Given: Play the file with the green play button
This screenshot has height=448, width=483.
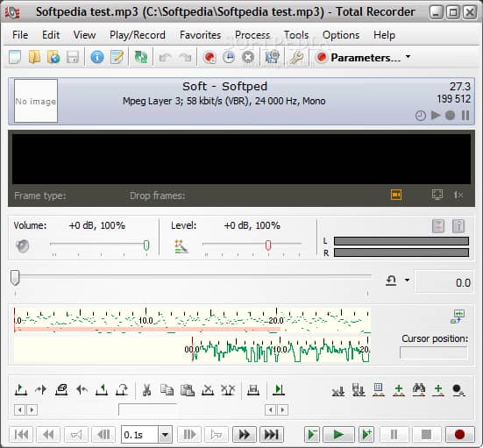Looking at the screenshot, I should (338, 435).
